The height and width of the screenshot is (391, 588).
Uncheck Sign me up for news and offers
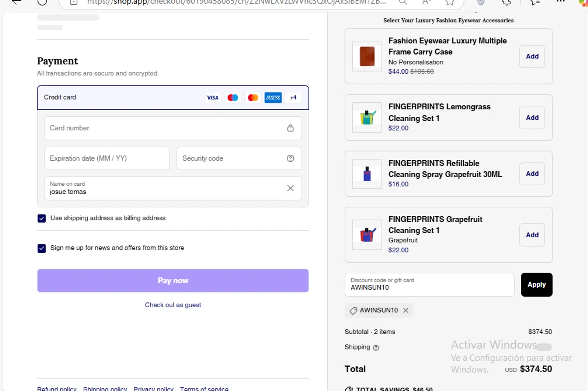pyautogui.click(x=42, y=248)
